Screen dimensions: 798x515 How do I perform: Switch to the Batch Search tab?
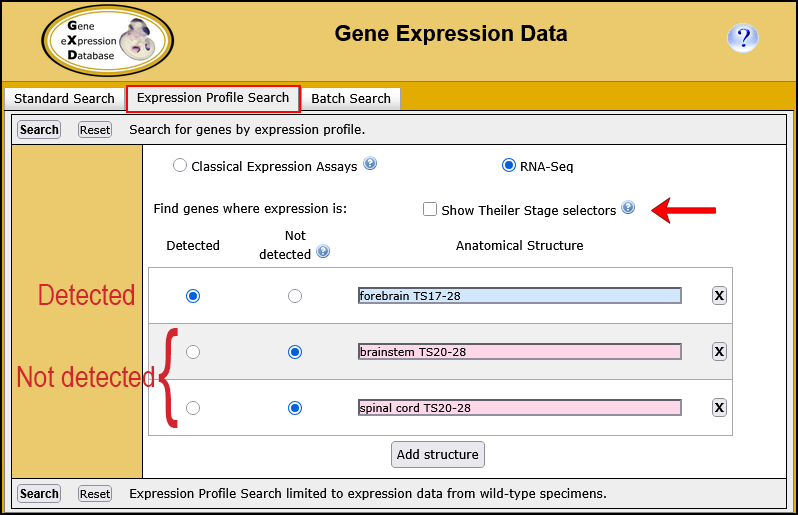point(351,98)
